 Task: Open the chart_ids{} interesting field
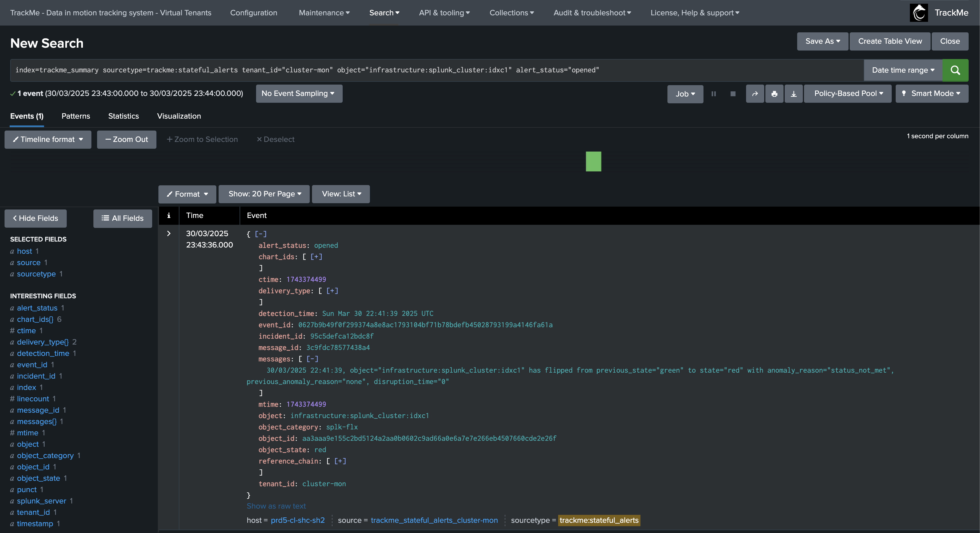coord(35,319)
